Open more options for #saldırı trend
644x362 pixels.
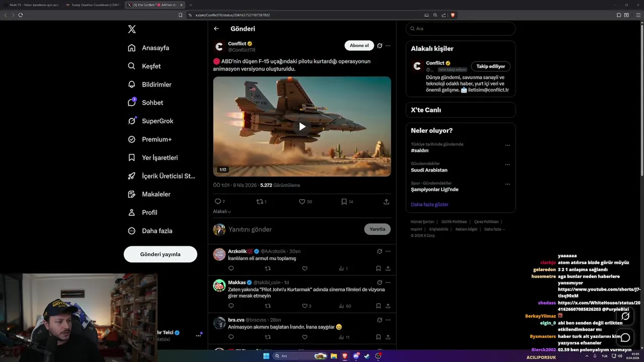click(x=507, y=145)
